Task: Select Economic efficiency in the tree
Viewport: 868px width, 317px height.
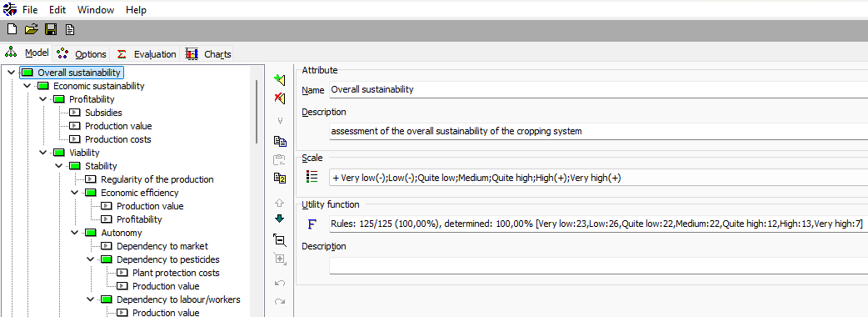Action: (x=139, y=193)
